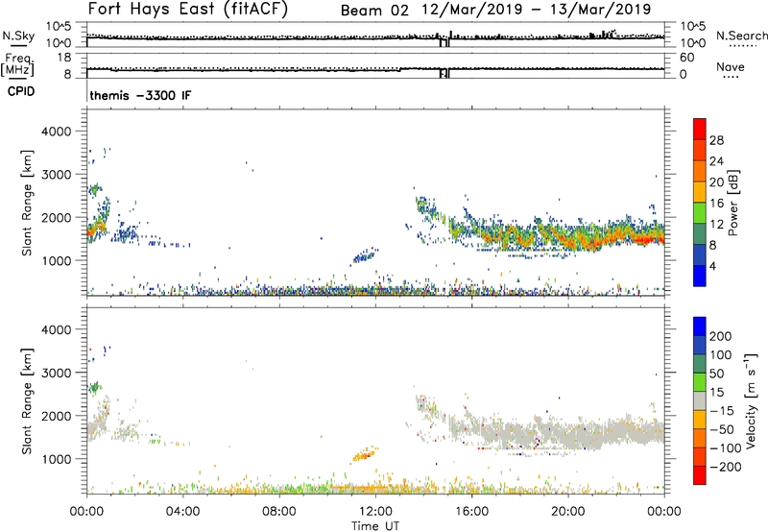Screen dimensions: 768x532
Task: Click the '12:00' time axis label
Action: point(375,512)
